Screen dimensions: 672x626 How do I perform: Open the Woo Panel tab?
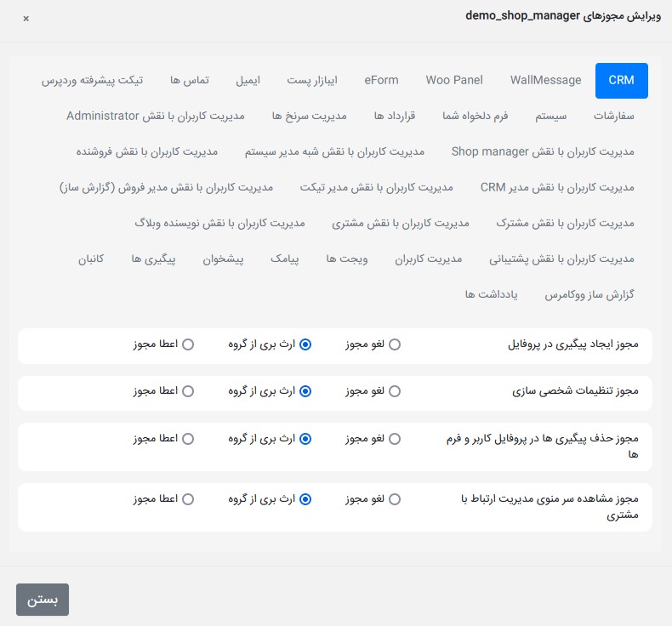click(454, 80)
